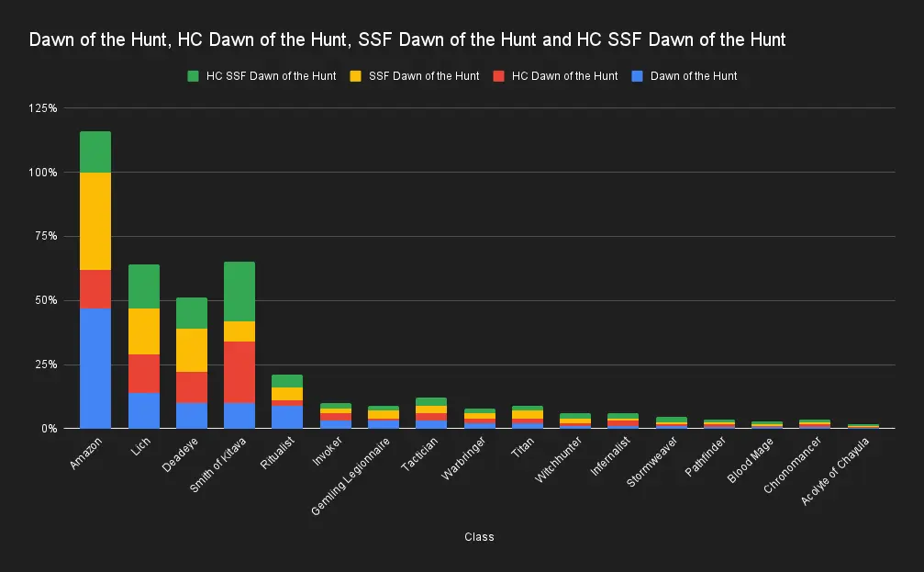Click the "HC Dawn of the Hunt" legend label
Image resolution: width=924 pixels, height=572 pixels.
pyautogui.click(x=564, y=75)
